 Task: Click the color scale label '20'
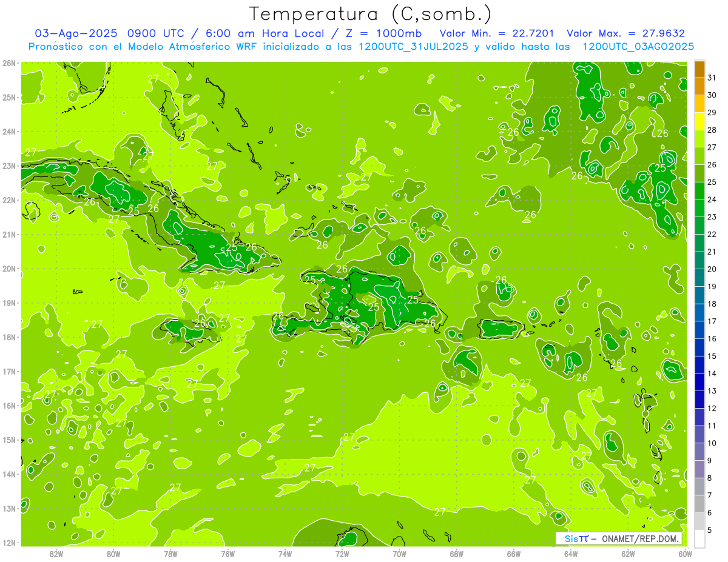(712, 269)
